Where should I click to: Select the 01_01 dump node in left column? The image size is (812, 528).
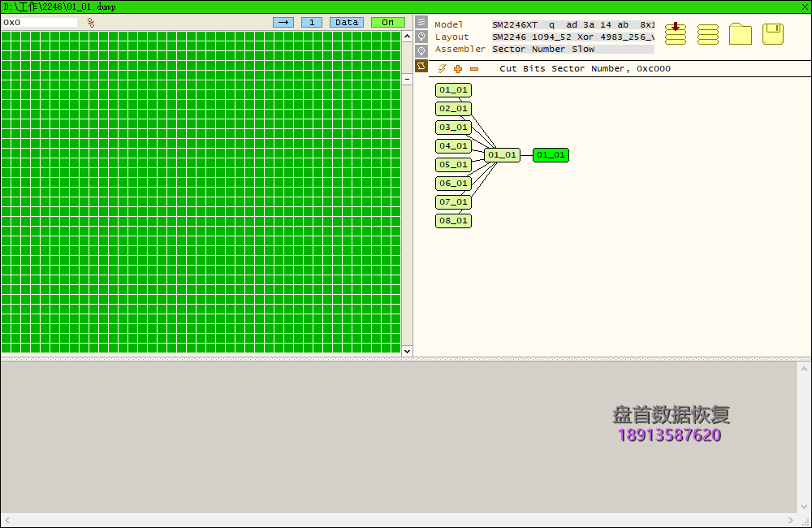click(453, 90)
